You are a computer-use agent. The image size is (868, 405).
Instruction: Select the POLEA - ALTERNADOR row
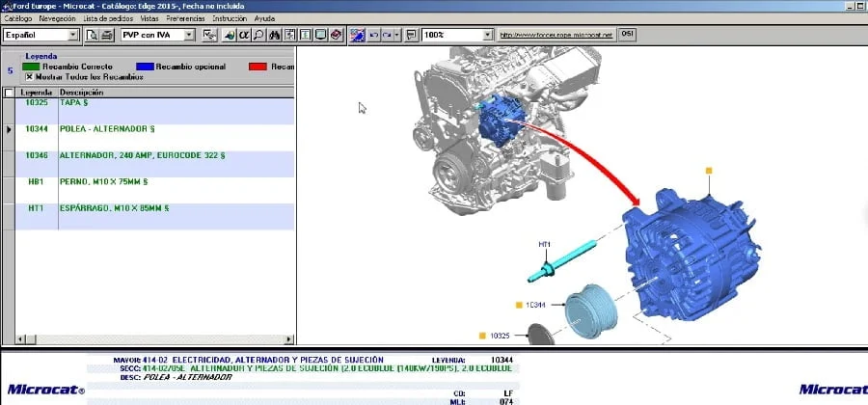click(x=154, y=138)
